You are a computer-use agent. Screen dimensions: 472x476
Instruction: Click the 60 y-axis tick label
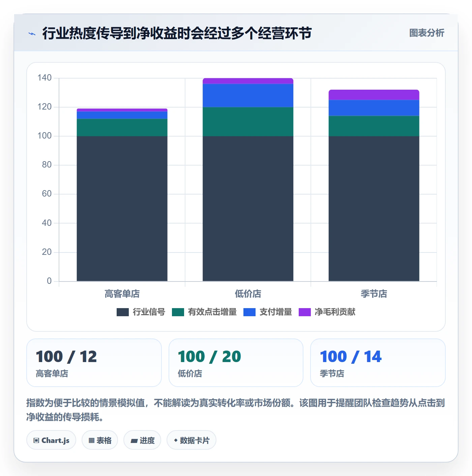click(x=47, y=194)
